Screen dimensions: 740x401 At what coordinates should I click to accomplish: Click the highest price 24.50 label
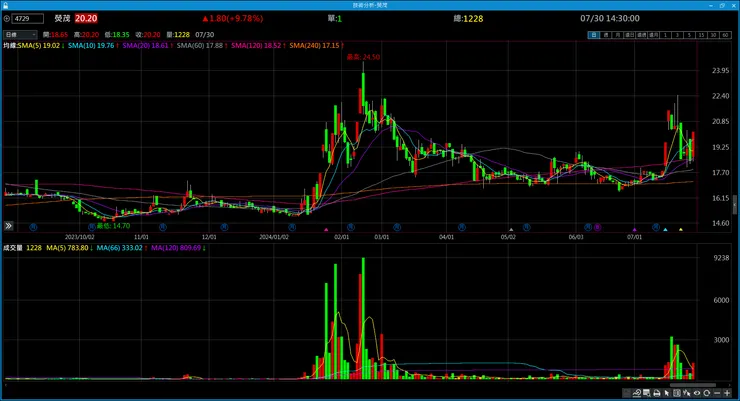pos(363,57)
